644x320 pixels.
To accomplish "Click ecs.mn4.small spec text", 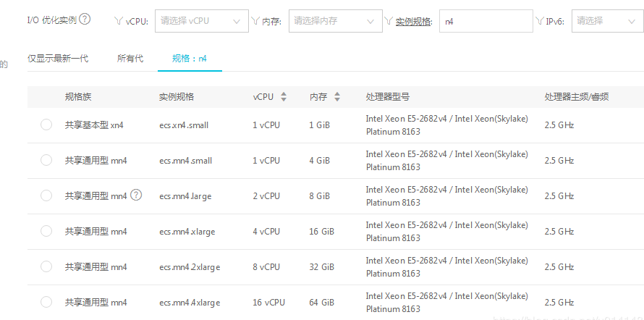I will pyautogui.click(x=186, y=161).
